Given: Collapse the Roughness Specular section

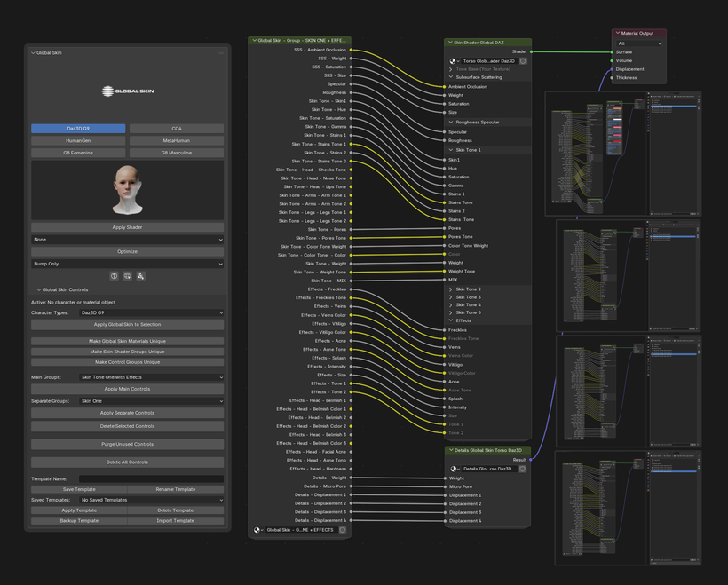Looking at the screenshot, I should click(x=451, y=123).
